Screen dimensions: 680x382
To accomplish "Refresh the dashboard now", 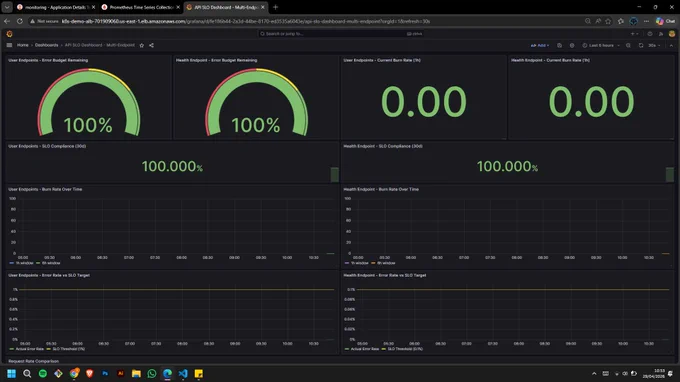I will coord(641,45).
